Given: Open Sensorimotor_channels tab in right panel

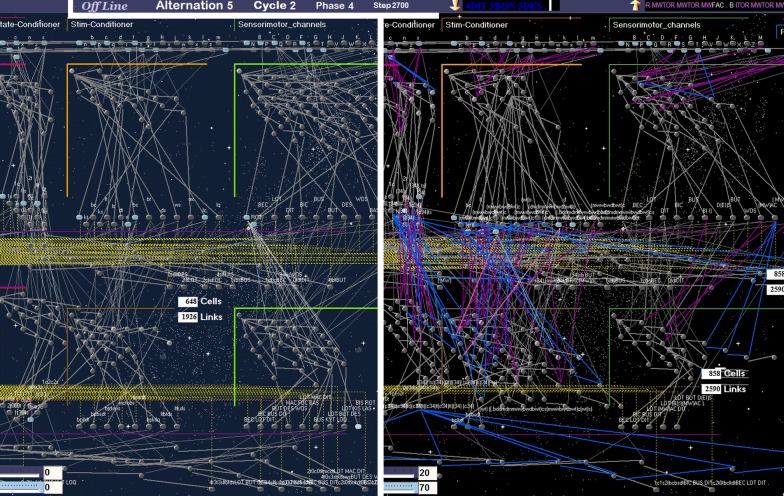Looking at the screenshot, I should tap(656, 24).
